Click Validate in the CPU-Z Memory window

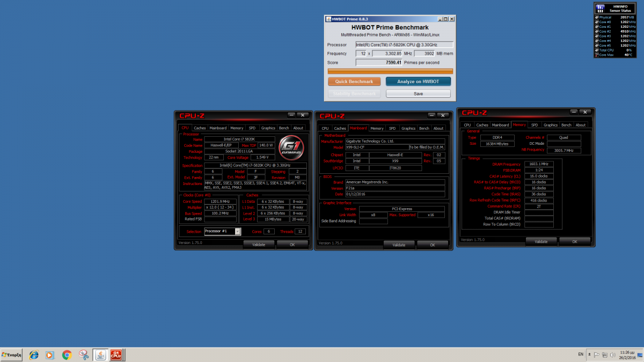541,242
